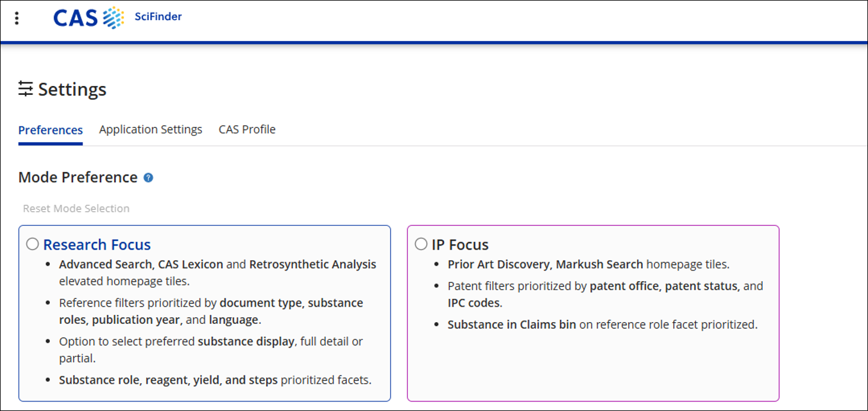Image resolution: width=868 pixels, height=411 pixels.
Task: Select the IP Focus radio button
Action: pyautogui.click(x=421, y=244)
